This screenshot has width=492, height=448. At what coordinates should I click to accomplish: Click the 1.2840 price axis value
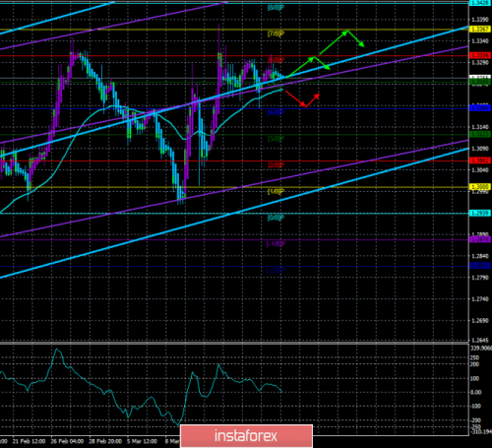coord(480,256)
